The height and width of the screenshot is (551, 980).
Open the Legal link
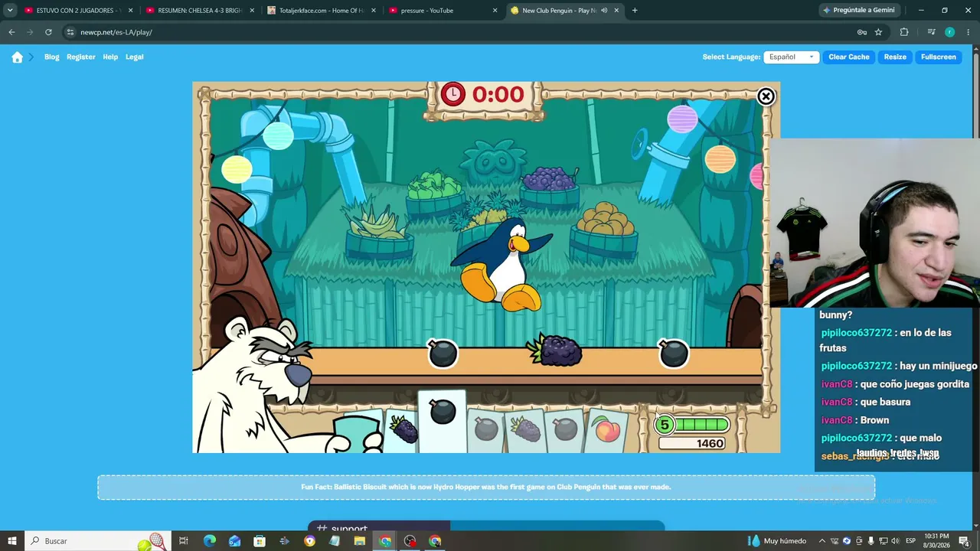tap(135, 57)
